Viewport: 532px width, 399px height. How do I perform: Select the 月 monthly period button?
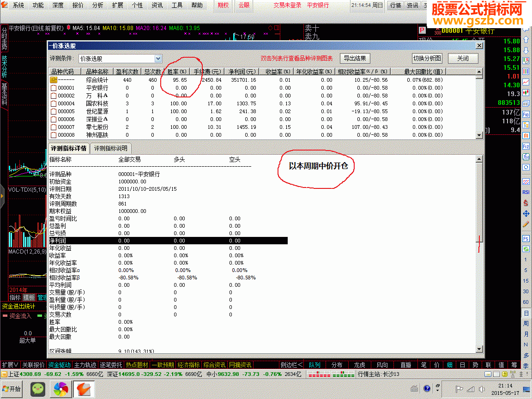click(x=526, y=334)
